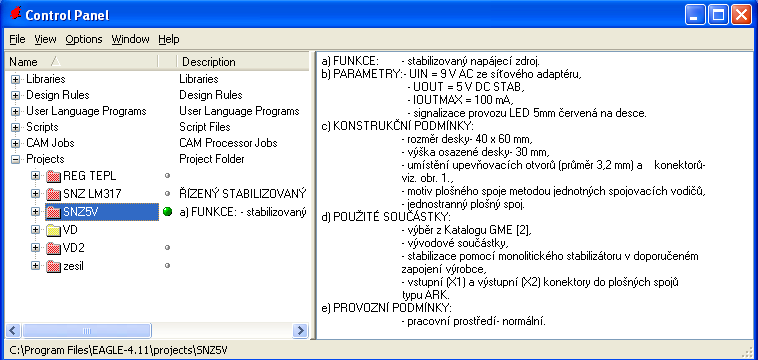Select the Libraries tree item

pyautogui.click(x=46, y=79)
